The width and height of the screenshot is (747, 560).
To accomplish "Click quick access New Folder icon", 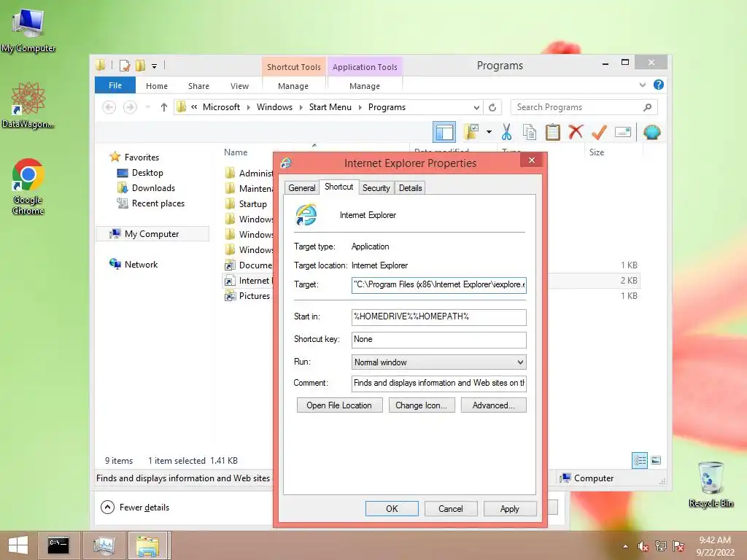I will point(140,65).
